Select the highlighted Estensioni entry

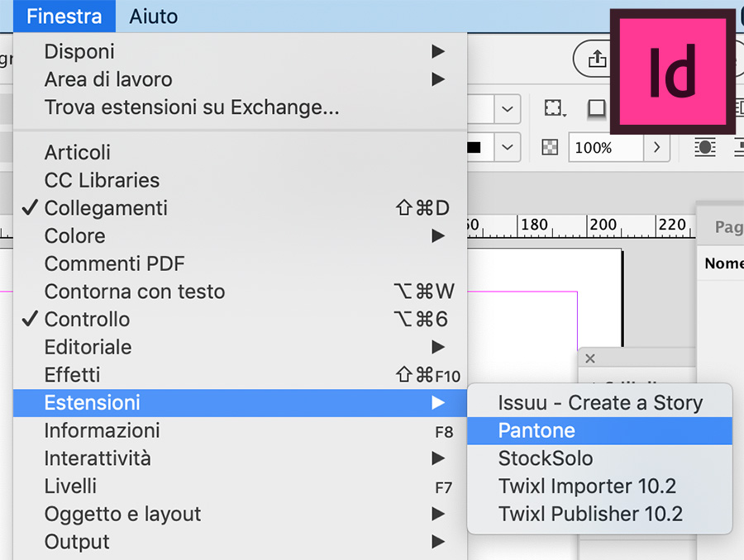tap(240, 402)
